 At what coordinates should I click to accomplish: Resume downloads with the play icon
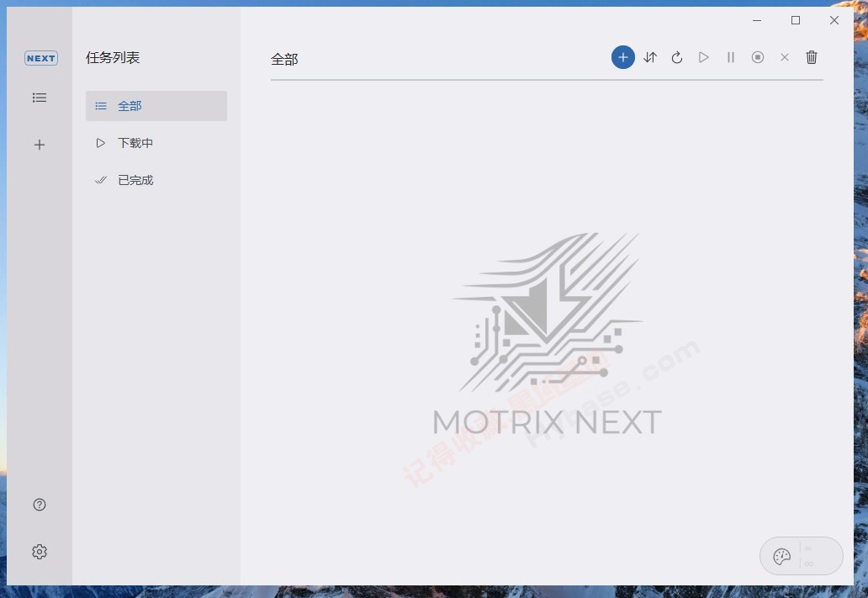704,57
